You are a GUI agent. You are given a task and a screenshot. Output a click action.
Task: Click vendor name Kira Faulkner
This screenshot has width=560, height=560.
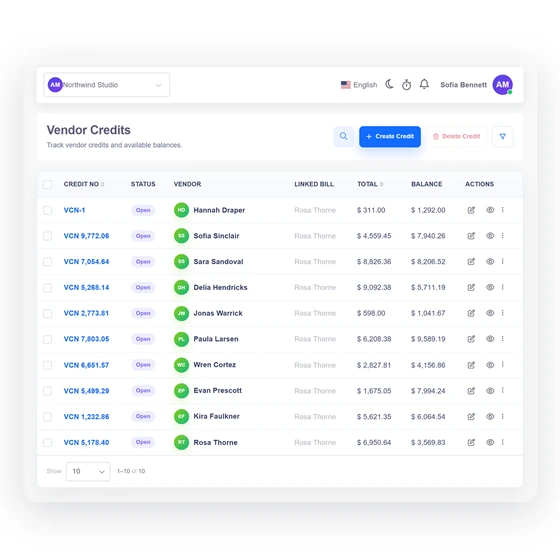216,416
